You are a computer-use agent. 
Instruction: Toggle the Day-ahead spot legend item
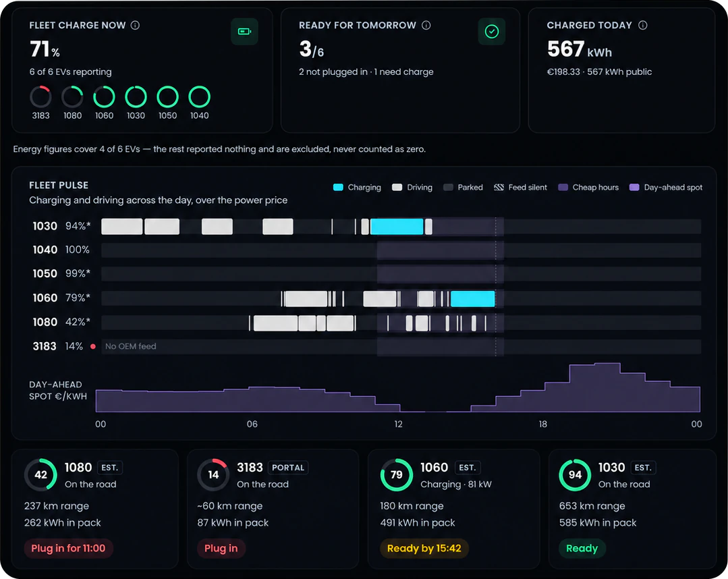[x=666, y=188]
